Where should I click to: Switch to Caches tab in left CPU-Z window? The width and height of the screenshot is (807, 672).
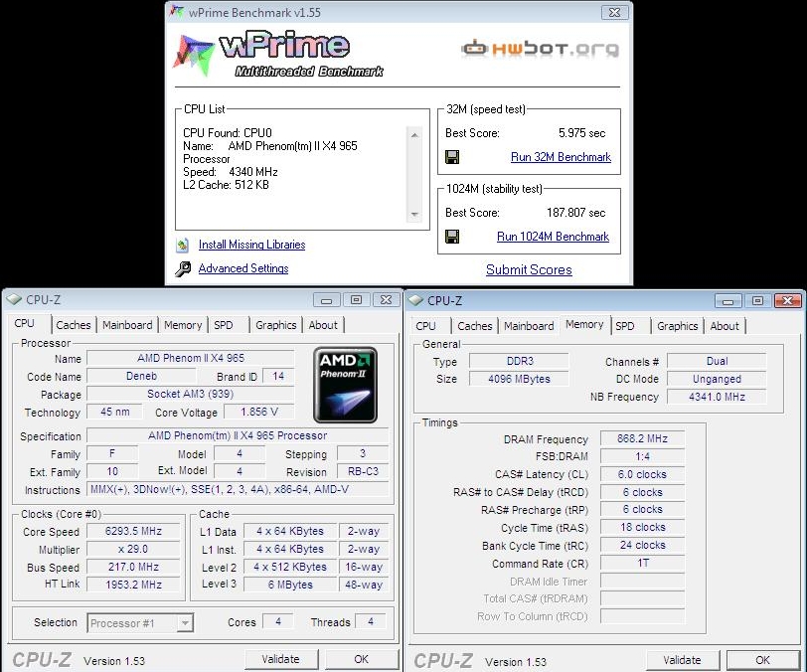coord(74,325)
